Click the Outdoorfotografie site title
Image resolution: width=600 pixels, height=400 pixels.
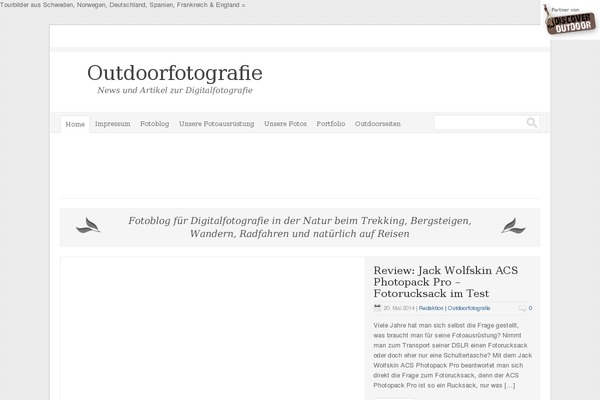coord(175,73)
